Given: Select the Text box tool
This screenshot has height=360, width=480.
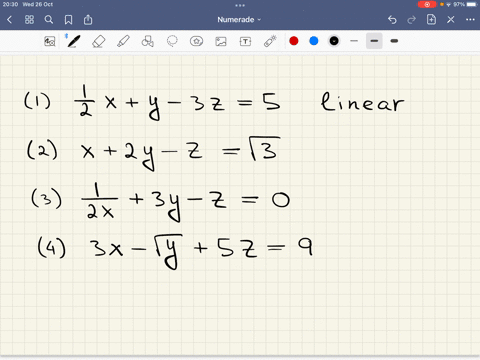Looking at the screenshot, I should tap(245, 41).
